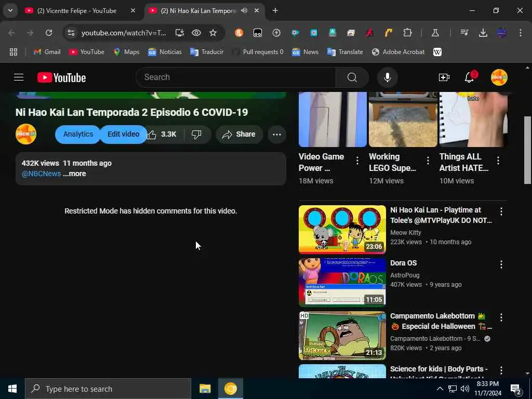The height and width of the screenshot is (399, 532).
Task: Open a new browser tab
Action: pos(275,10)
